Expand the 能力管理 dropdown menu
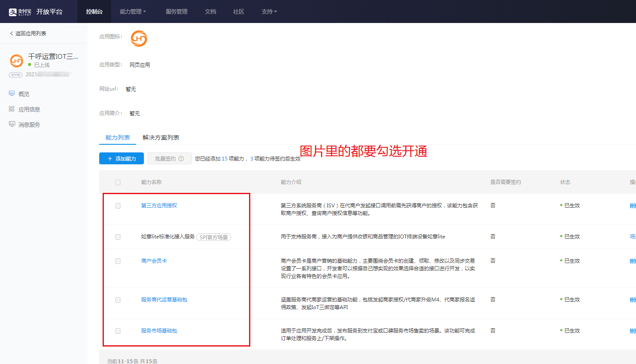636x364 pixels. [x=133, y=11]
